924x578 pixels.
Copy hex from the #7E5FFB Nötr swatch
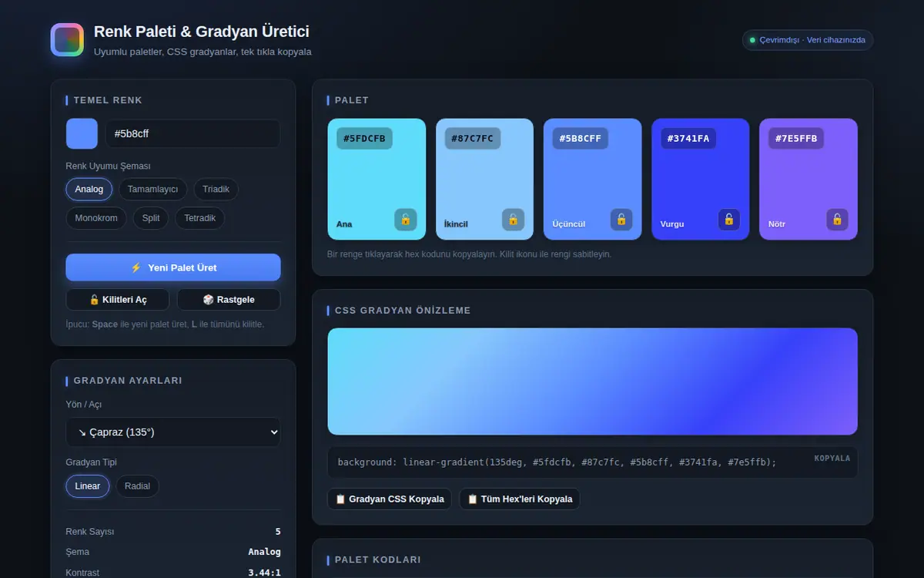tap(808, 179)
